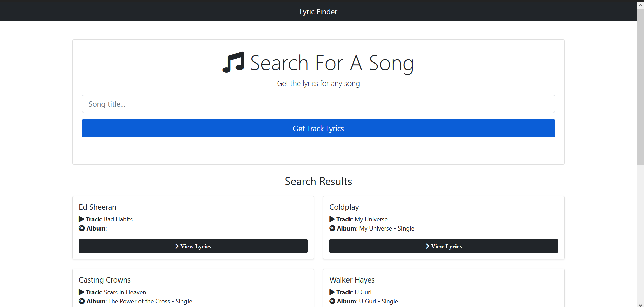Click play icon next to Bad Habits track
This screenshot has height=307, width=644.
[82, 219]
